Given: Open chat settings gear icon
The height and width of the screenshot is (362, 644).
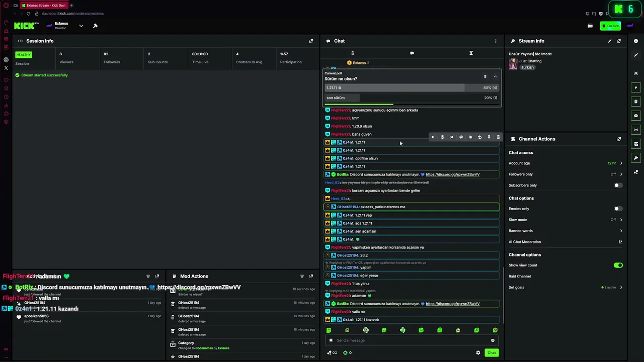Looking at the screenshot, I should tap(478, 353).
